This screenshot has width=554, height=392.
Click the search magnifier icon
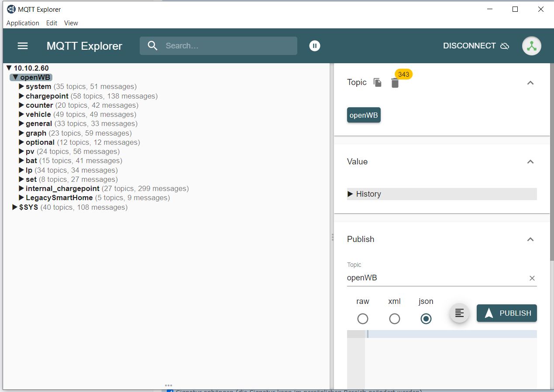[x=152, y=46]
